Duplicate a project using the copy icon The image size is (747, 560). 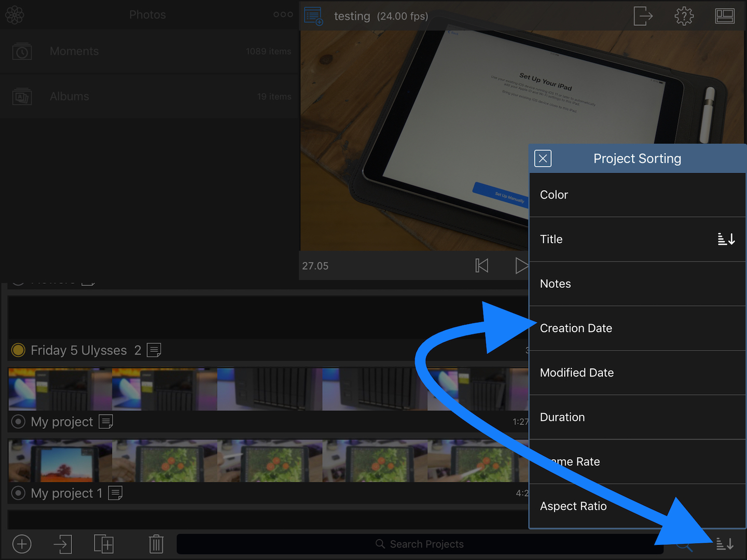click(104, 544)
